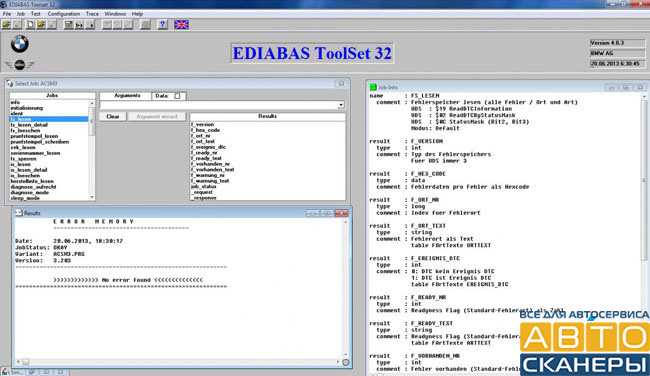Click 'f_vorhanden_text' in the Results list
This screenshot has width=650, height=376.
213,170
